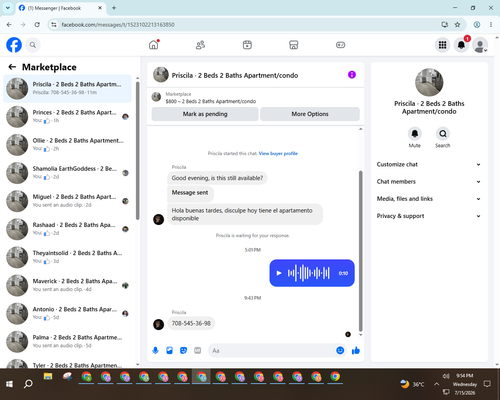The height and width of the screenshot is (400, 500).
Task: Click the browser address bar URL
Action: pyautogui.click(x=118, y=25)
